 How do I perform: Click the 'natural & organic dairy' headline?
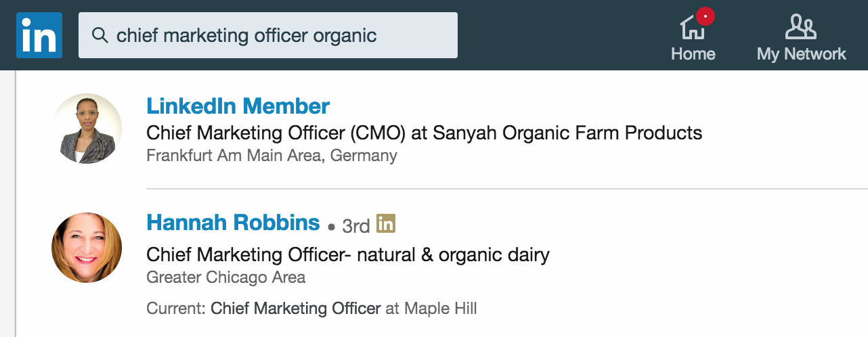(348, 254)
